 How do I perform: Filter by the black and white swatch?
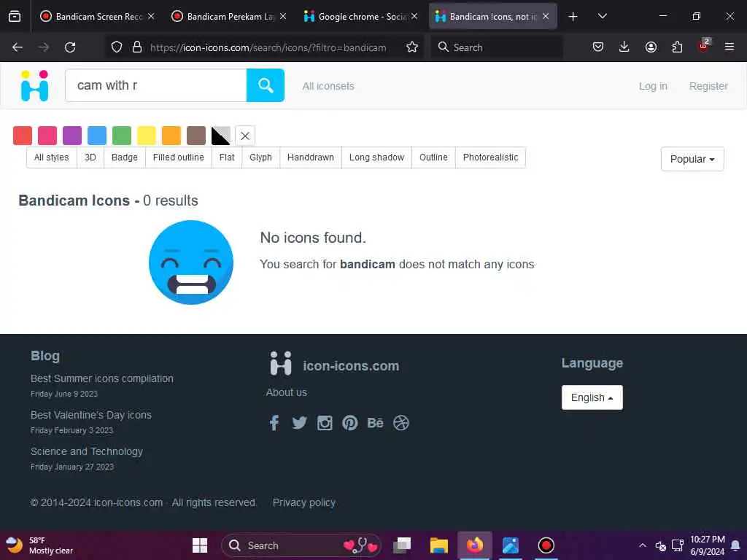220,136
